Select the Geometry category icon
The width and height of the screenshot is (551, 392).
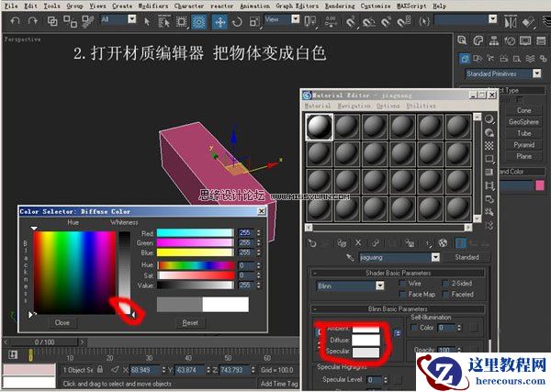465,59
